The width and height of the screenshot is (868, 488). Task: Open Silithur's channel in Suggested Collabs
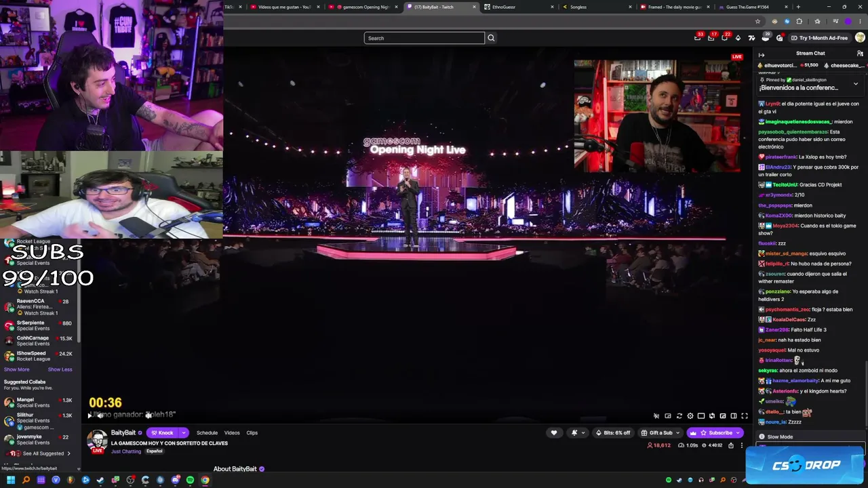39,422
